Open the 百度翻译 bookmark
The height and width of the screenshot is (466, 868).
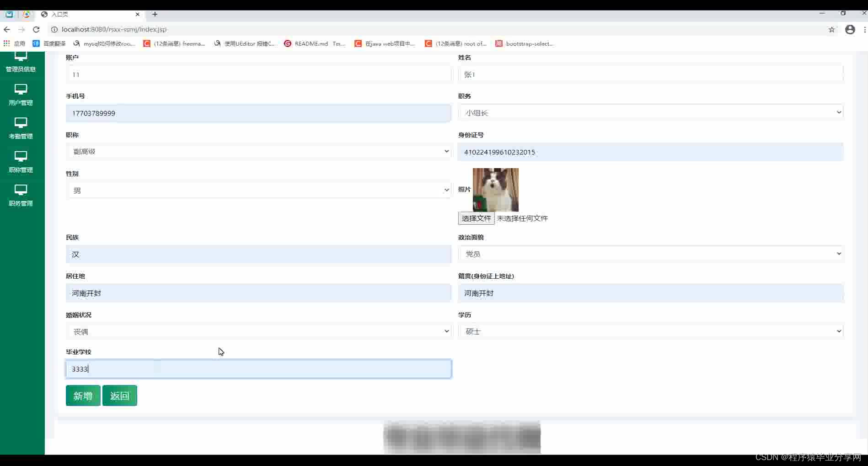49,43
